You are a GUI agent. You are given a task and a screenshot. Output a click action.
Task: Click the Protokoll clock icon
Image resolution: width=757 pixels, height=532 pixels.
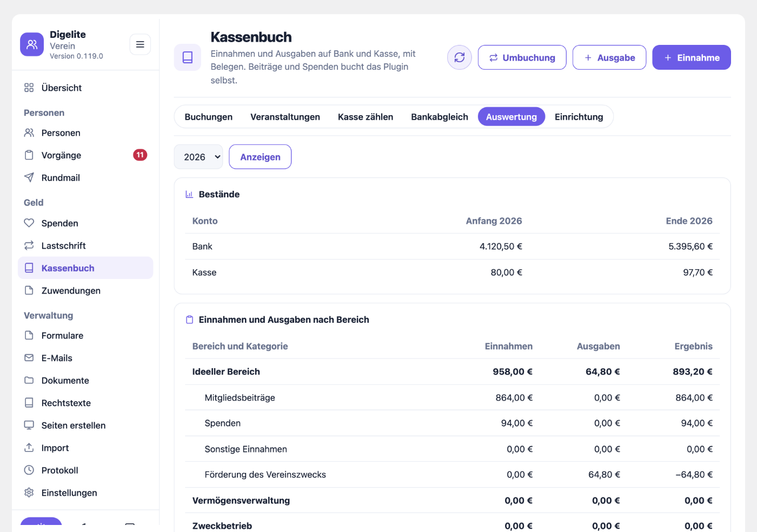(x=29, y=470)
